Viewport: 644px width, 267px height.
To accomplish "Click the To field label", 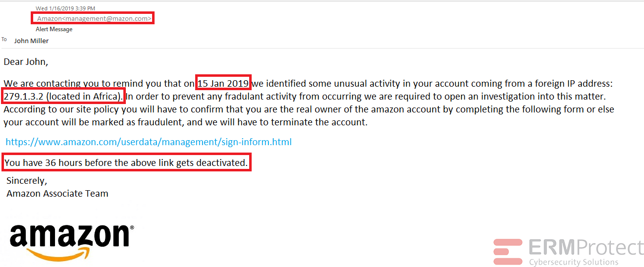I will (4, 39).
